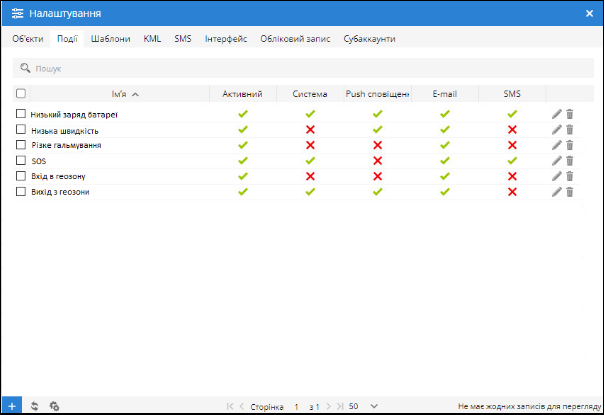Delete the Вхід в геозону event

click(x=570, y=176)
